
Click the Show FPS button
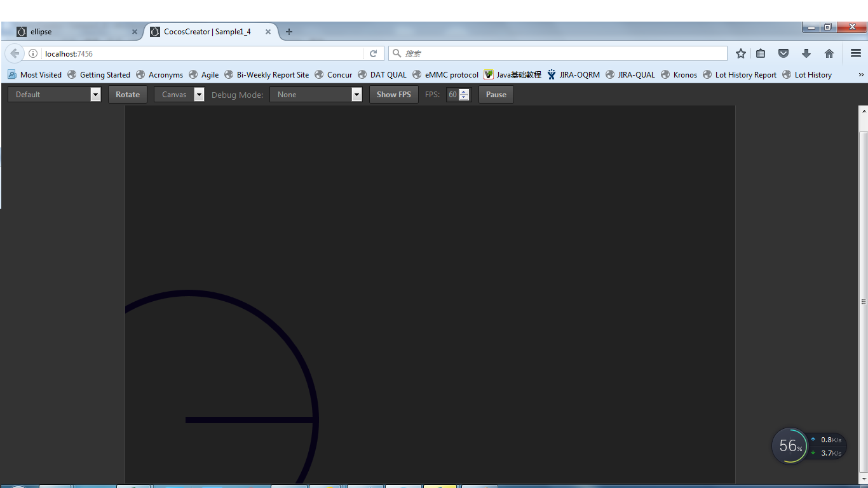point(394,95)
